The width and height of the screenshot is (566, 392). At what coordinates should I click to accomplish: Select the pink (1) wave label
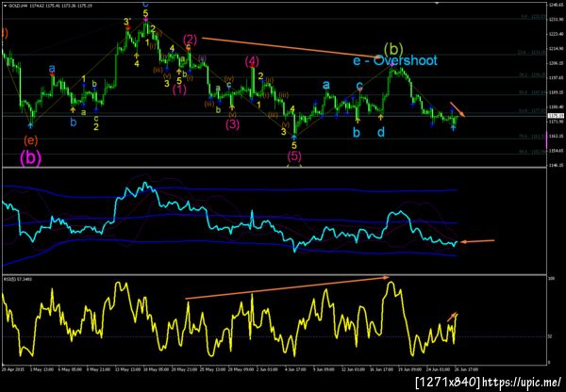[x=179, y=90]
